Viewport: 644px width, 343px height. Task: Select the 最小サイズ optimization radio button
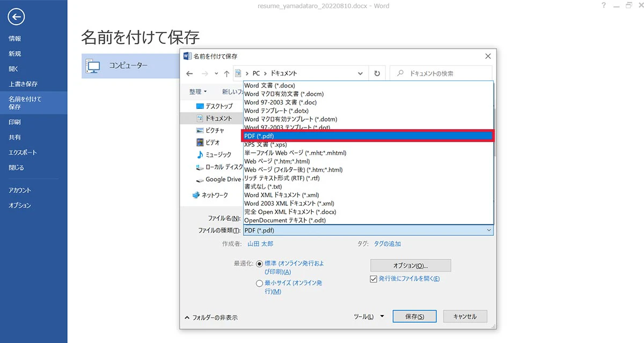[x=260, y=284]
